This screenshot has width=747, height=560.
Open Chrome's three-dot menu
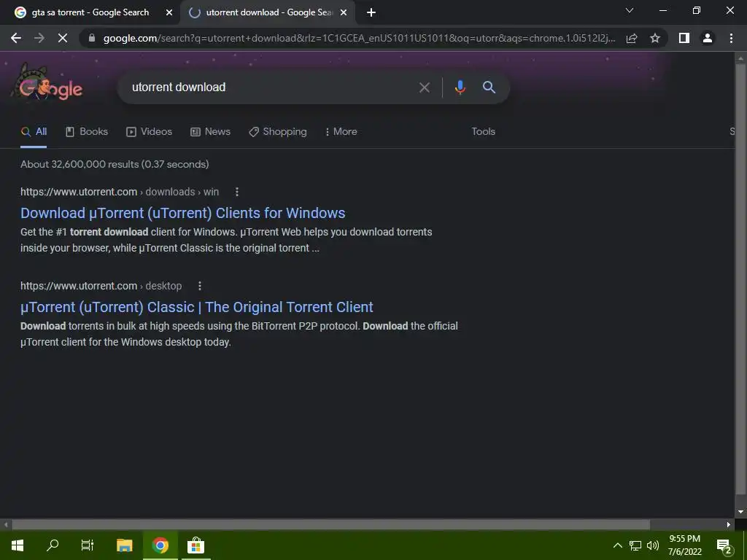(x=731, y=38)
